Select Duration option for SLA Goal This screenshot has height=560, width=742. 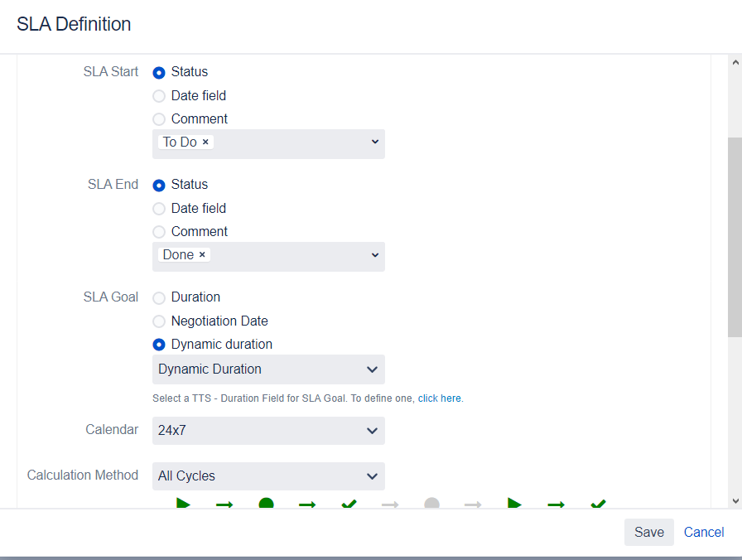[x=158, y=297]
